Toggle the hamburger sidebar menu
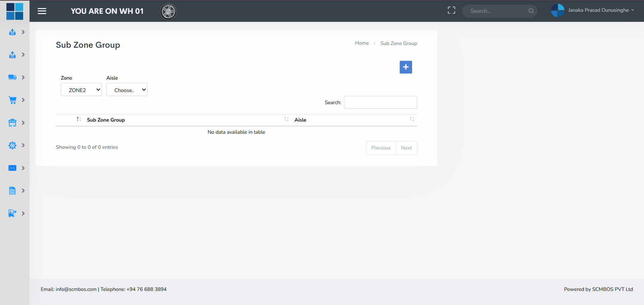This screenshot has width=644, height=305. point(42,11)
